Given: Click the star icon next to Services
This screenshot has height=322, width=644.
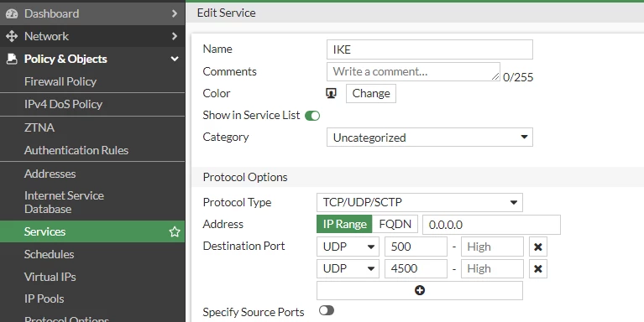Looking at the screenshot, I should click(175, 231).
